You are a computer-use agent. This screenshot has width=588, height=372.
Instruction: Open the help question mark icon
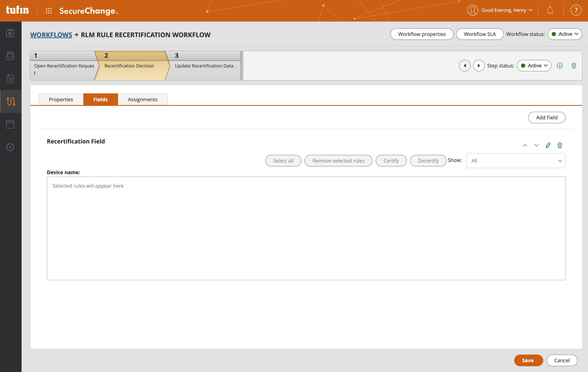(576, 10)
